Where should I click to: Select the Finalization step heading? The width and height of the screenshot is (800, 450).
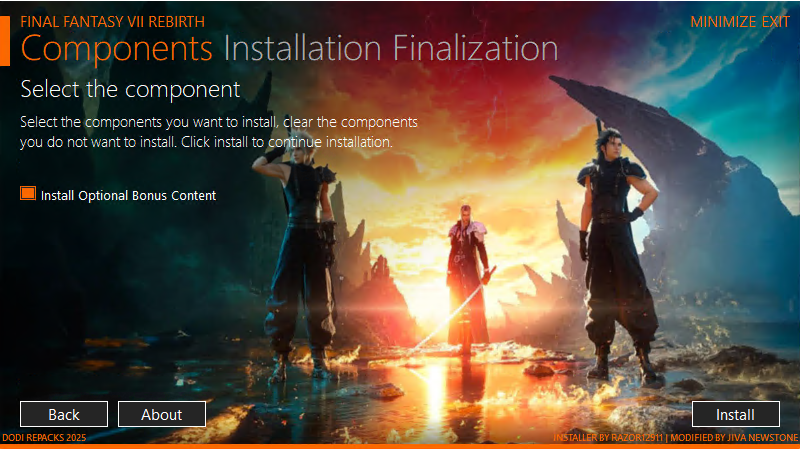pos(476,48)
